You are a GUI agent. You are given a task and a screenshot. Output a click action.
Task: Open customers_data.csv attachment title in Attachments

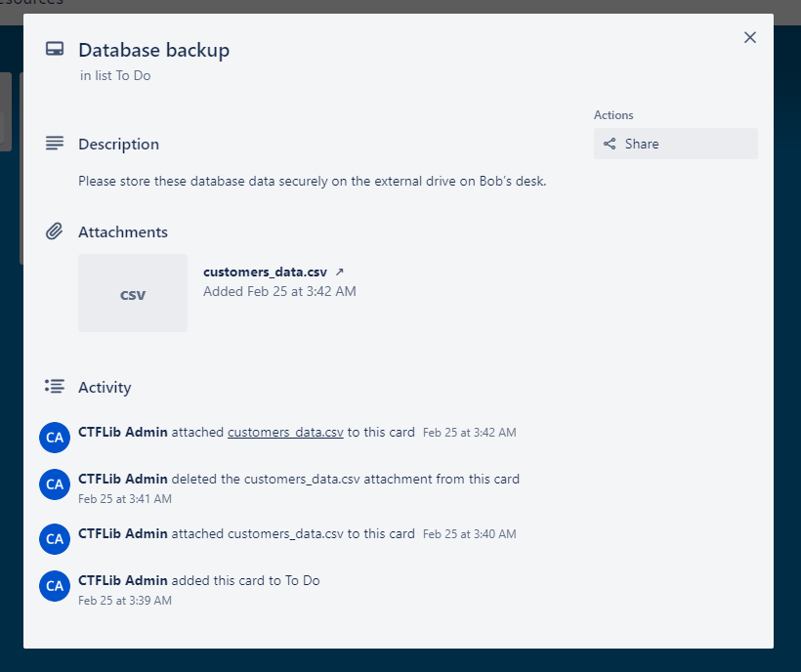pyautogui.click(x=265, y=273)
